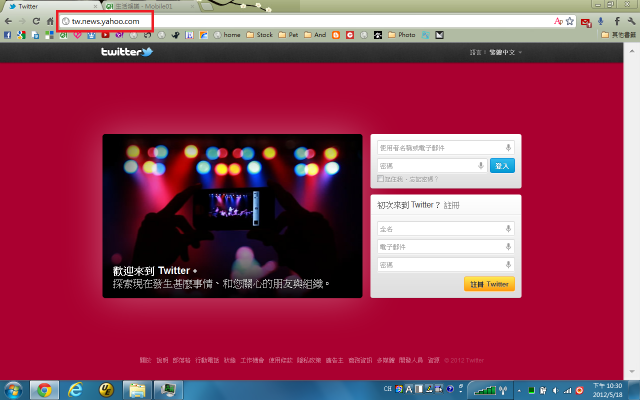Click the CH language indicator in taskbar
This screenshot has height=400, width=640.
(x=387, y=389)
